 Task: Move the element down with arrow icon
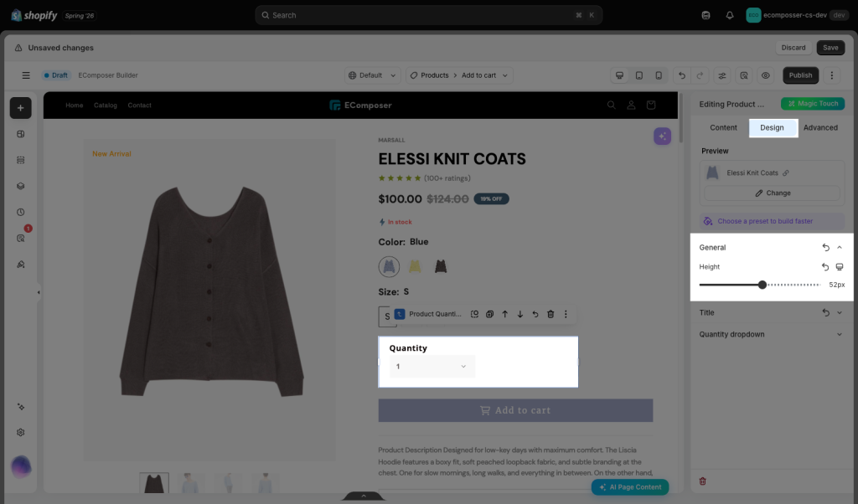coord(520,314)
